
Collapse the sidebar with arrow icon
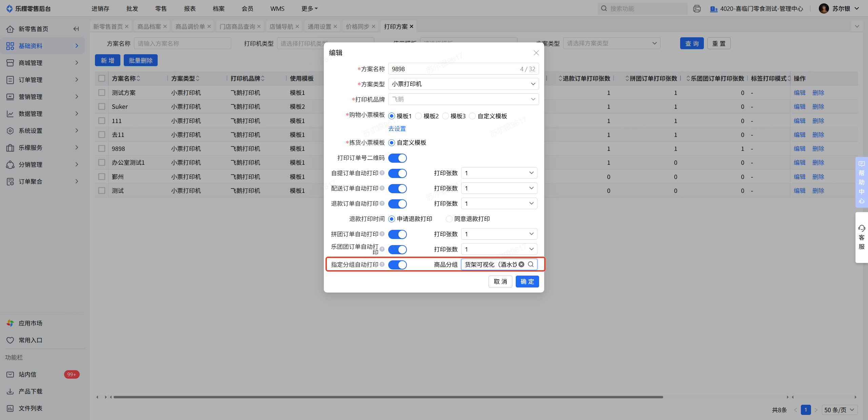[x=76, y=29]
